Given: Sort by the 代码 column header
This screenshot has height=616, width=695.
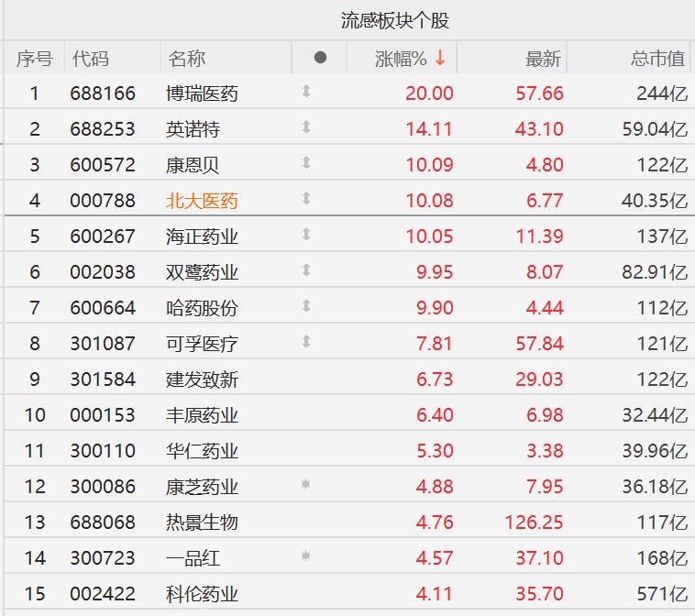Looking at the screenshot, I should (91, 59).
